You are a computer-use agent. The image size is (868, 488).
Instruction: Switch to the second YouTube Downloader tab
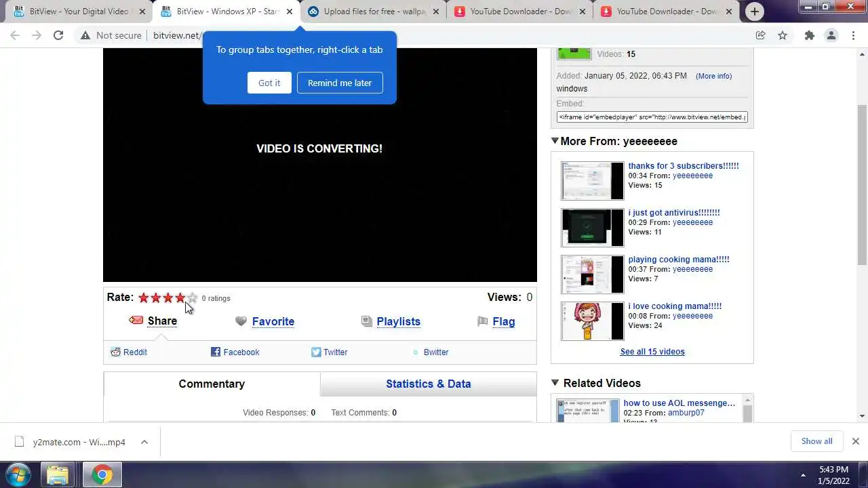click(x=666, y=12)
